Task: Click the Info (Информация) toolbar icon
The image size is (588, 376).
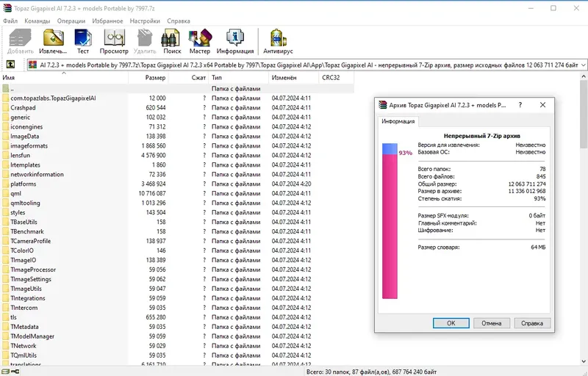Action: pyautogui.click(x=235, y=41)
